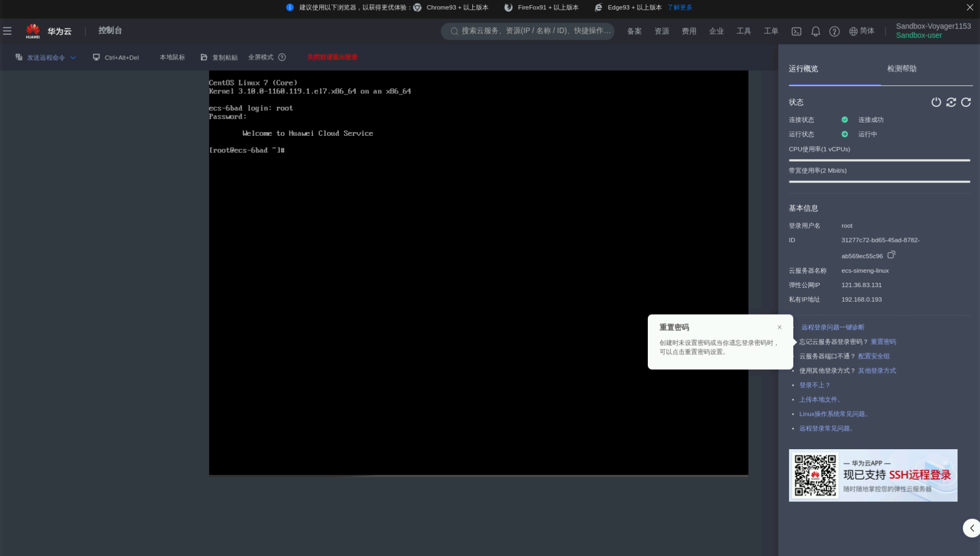Collapse the right side panel with chevron

point(971,528)
